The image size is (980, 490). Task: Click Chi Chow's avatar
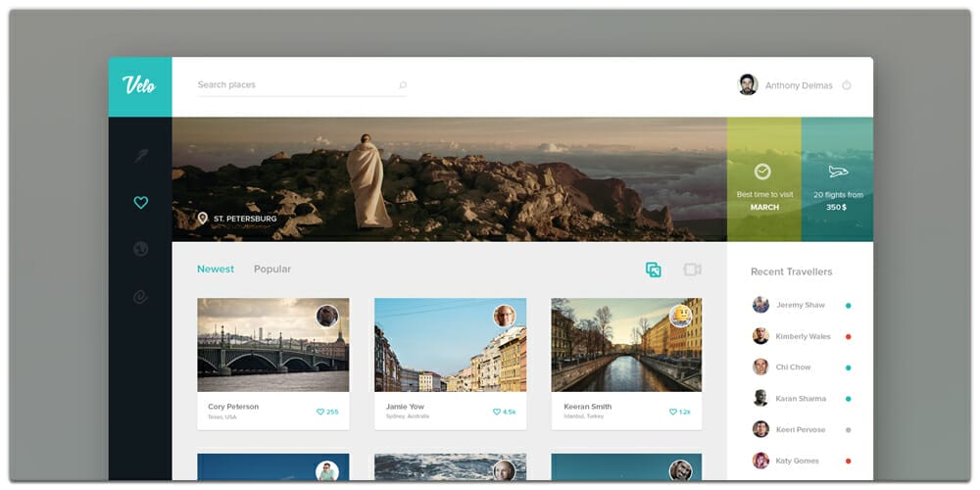760,367
